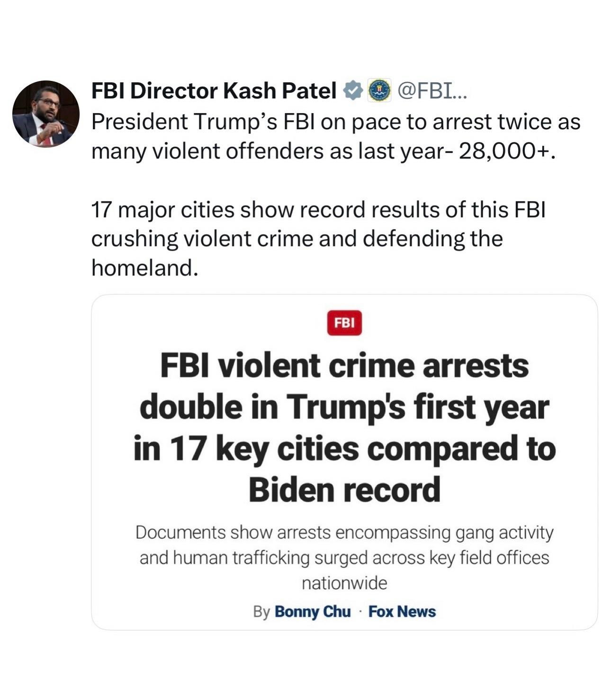Viewport: 611px width, 700px height.
Task: Click "and human trafficking surged" summary line
Action: pyautogui.click(x=344, y=558)
